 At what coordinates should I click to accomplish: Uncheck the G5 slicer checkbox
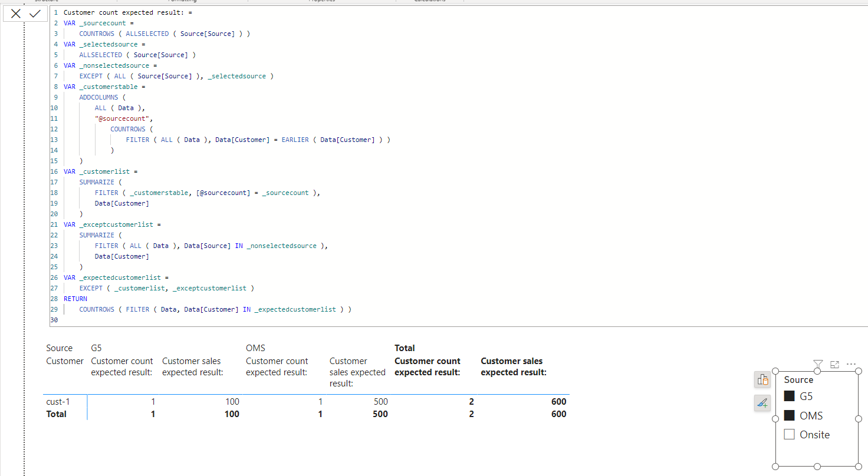pyautogui.click(x=789, y=396)
